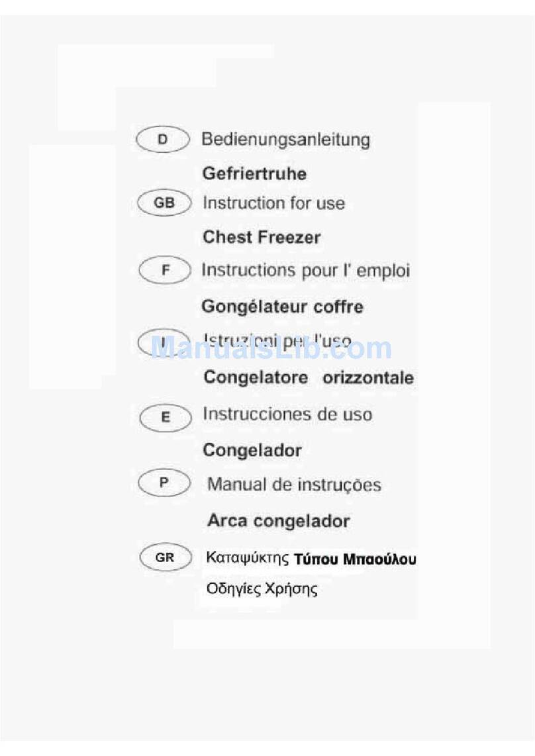Click the GR language oval badge

166,557
